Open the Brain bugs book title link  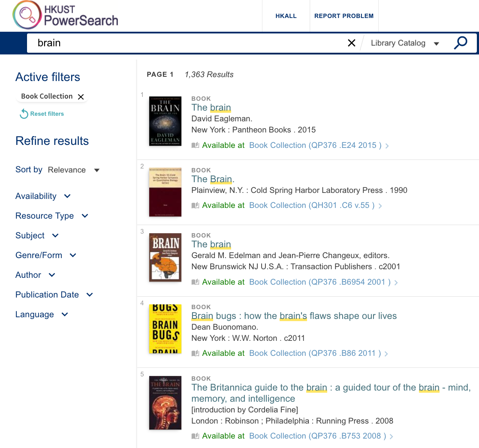(x=294, y=316)
